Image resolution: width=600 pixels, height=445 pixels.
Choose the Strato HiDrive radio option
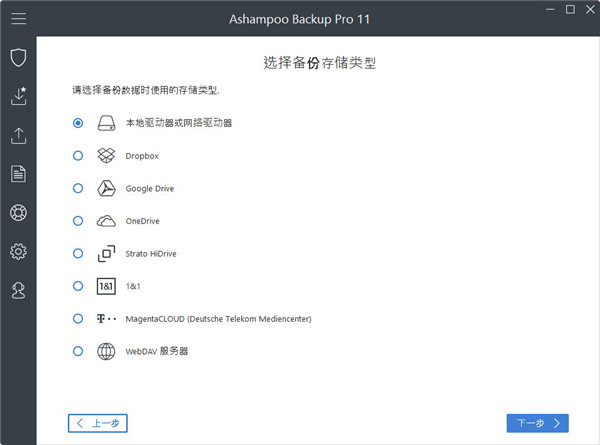coord(78,254)
